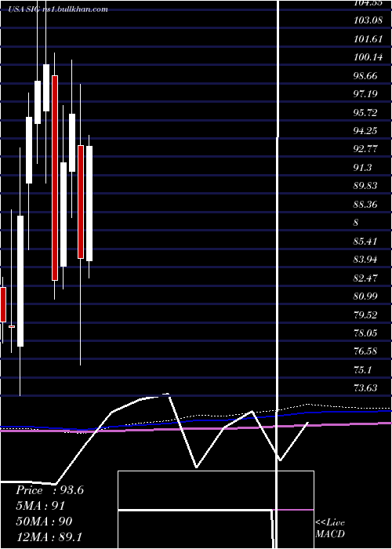
Task: Click the '<<Live MACD' label
Action: pyautogui.click(x=330, y=528)
